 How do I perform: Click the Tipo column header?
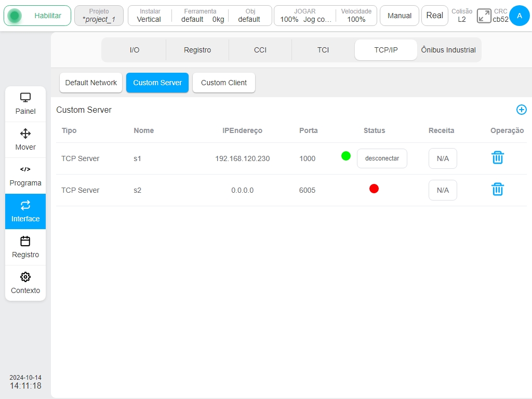69,130
